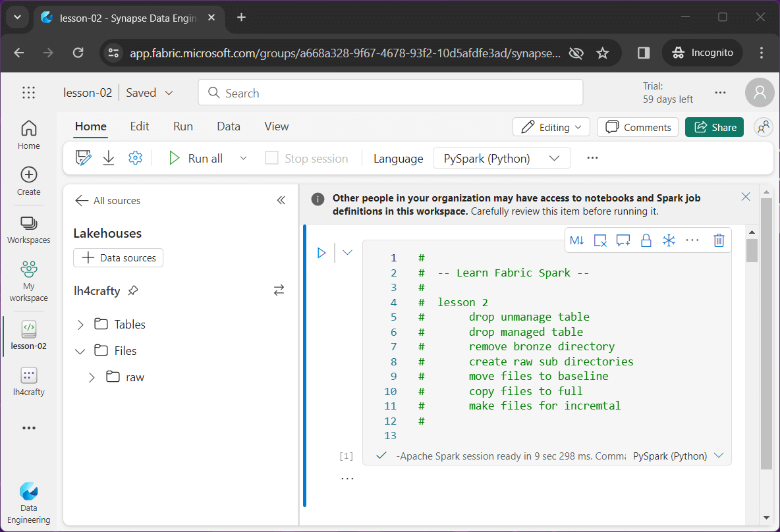
Task: Expand the raw folder
Action: 92,377
